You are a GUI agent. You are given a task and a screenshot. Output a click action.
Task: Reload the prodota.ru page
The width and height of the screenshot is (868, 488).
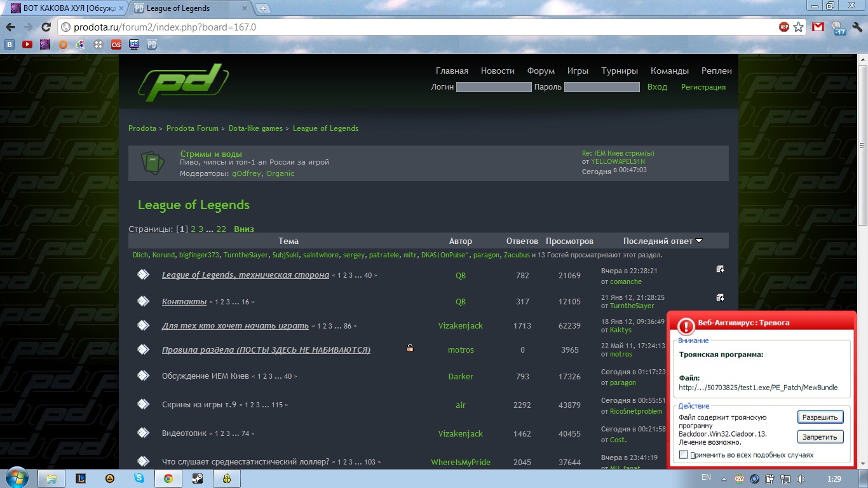click(x=46, y=27)
